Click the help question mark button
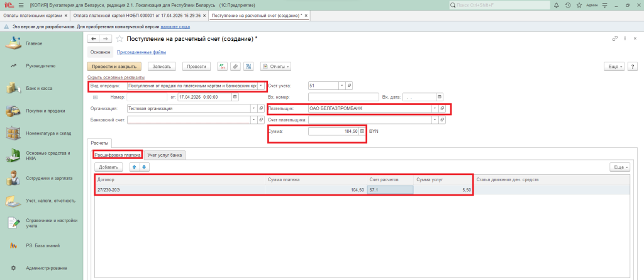The height and width of the screenshot is (280, 644). click(x=632, y=66)
